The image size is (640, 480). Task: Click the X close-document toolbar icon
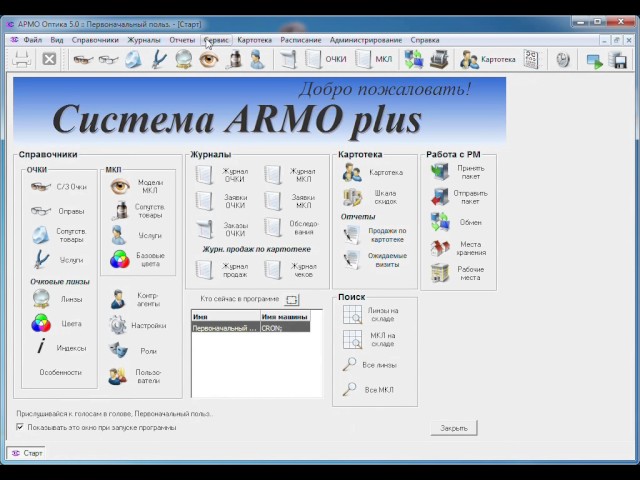49,60
